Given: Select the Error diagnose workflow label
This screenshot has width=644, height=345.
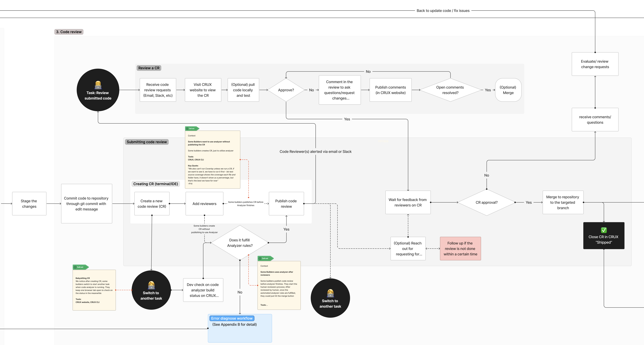Looking at the screenshot, I should 232,318.
